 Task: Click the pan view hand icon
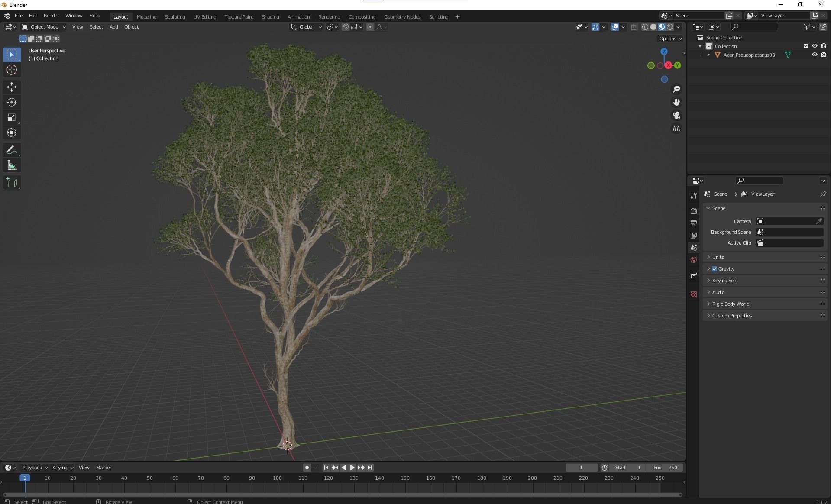point(676,102)
